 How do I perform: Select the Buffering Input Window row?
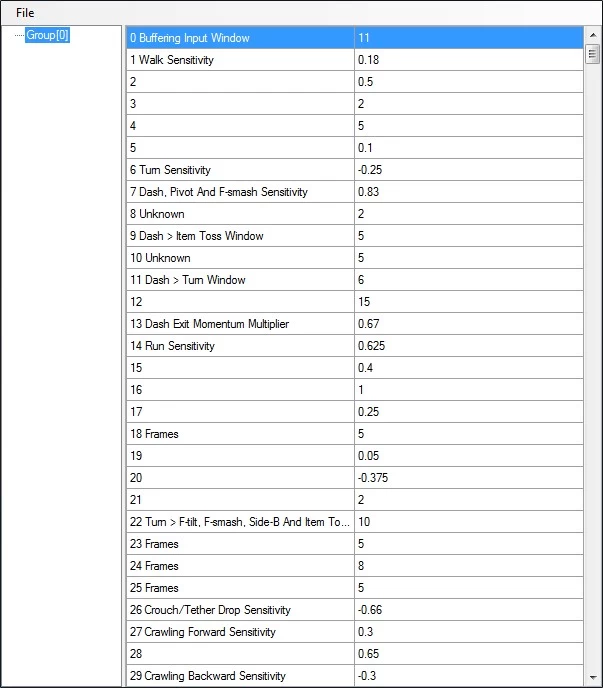coord(240,38)
